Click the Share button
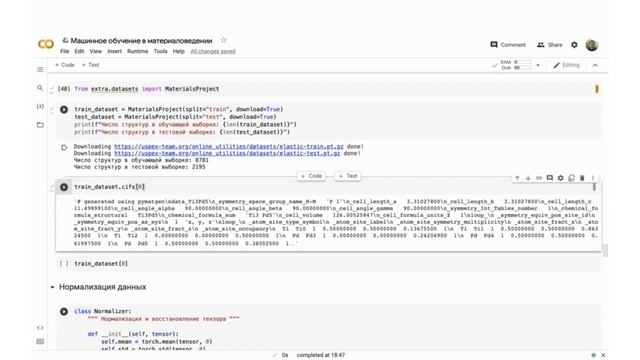The image size is (640, 360). pos(550,45)
